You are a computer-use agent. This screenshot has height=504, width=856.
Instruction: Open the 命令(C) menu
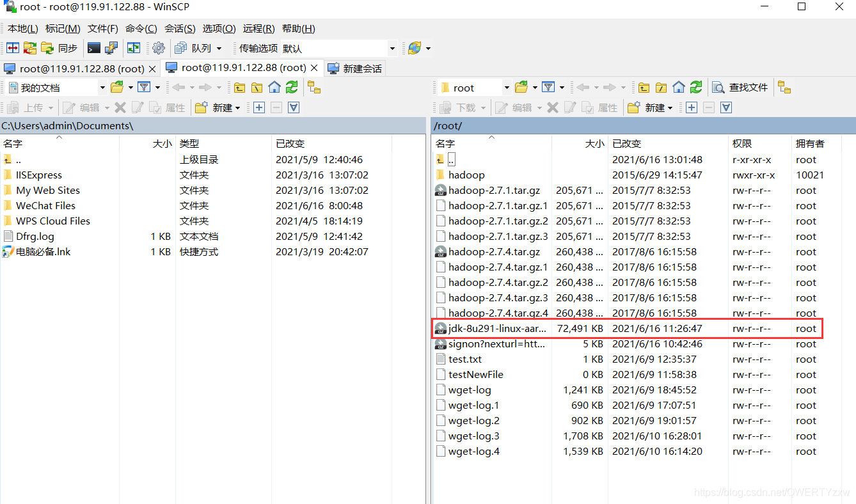tap(141, 29)
